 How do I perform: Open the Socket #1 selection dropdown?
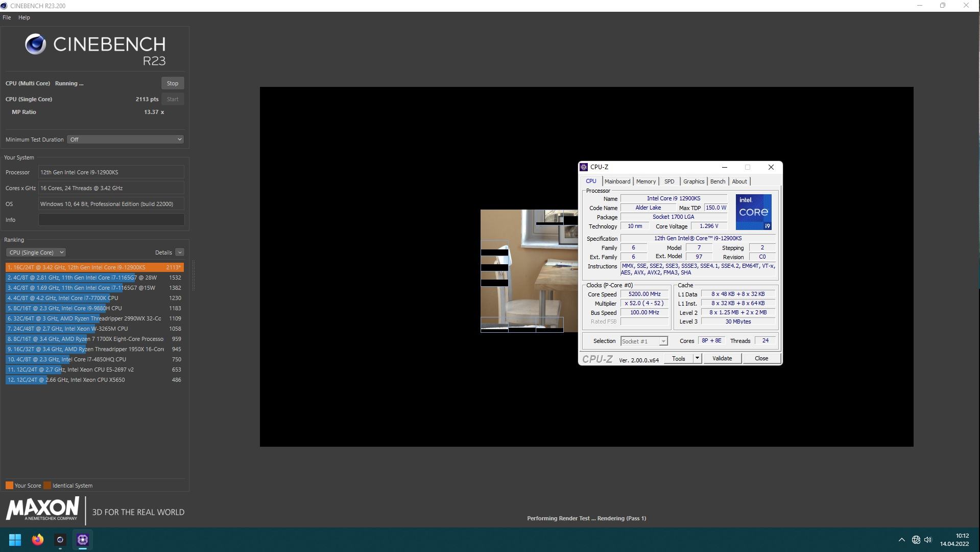point(644,341)
